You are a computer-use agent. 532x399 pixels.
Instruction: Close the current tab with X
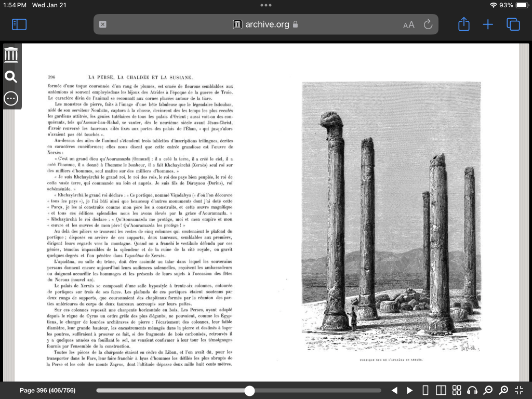coord(103,24)
